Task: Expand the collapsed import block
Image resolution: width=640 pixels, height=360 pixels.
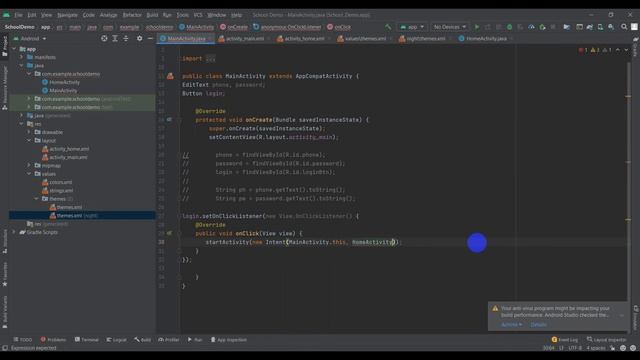Action: pyautogui.click(x=210, y=59)
